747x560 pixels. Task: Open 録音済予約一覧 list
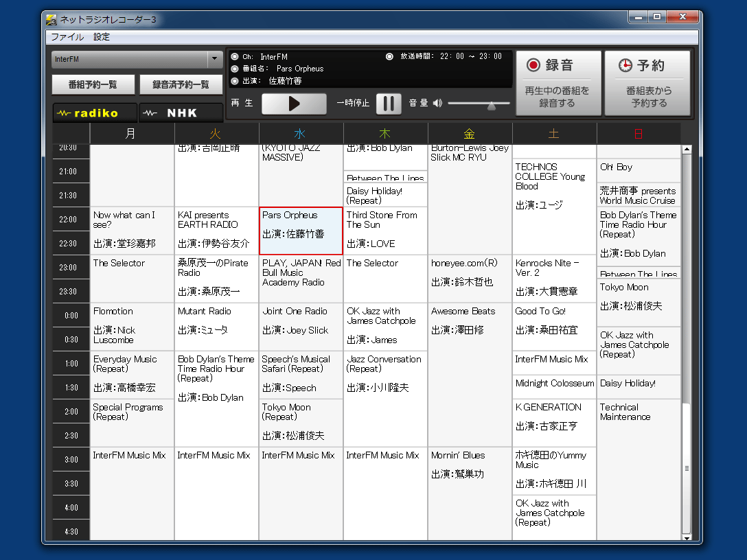coord(181,85)
